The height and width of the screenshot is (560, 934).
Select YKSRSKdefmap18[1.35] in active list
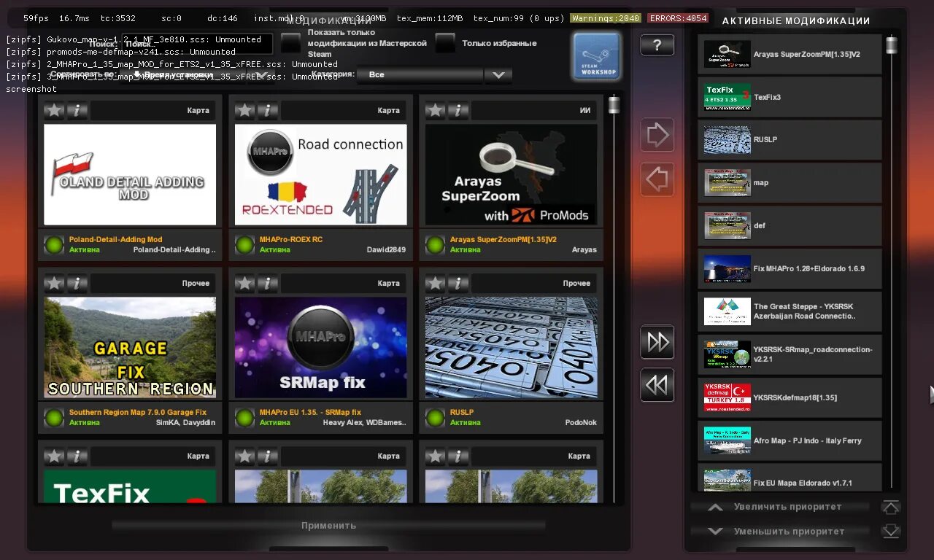[790, 397]
